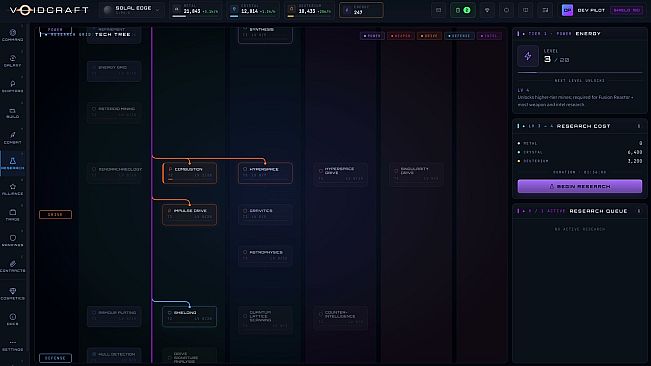
Task: Open the Alliance sidebar icon
Action: (x=12, y=190)
